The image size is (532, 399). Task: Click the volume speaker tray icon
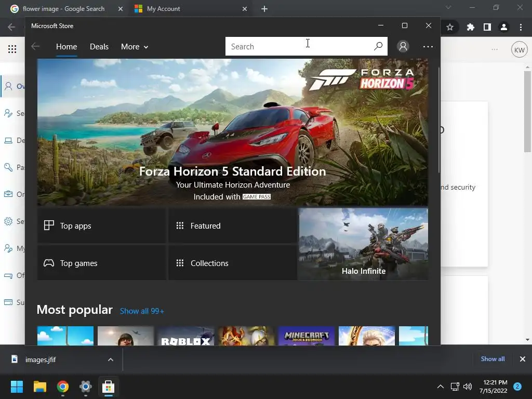coord(468,387)
